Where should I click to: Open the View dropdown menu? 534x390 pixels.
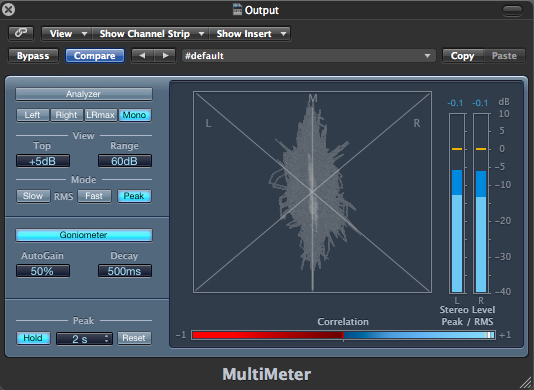[x=67, y=34]
